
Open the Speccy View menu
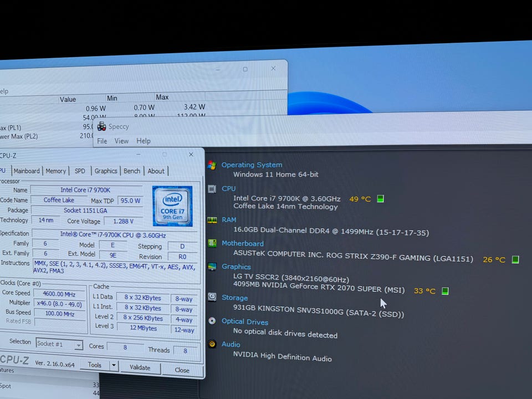coord(121,141)
